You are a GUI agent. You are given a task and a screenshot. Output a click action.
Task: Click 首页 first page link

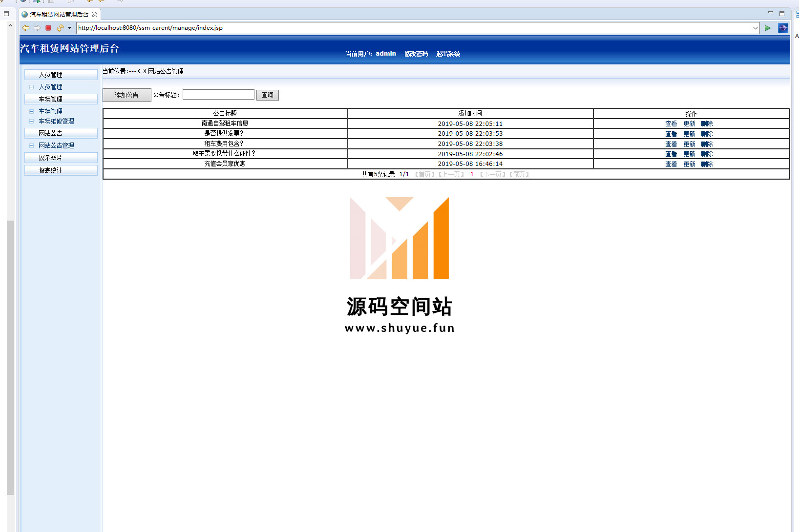point(425,174)
